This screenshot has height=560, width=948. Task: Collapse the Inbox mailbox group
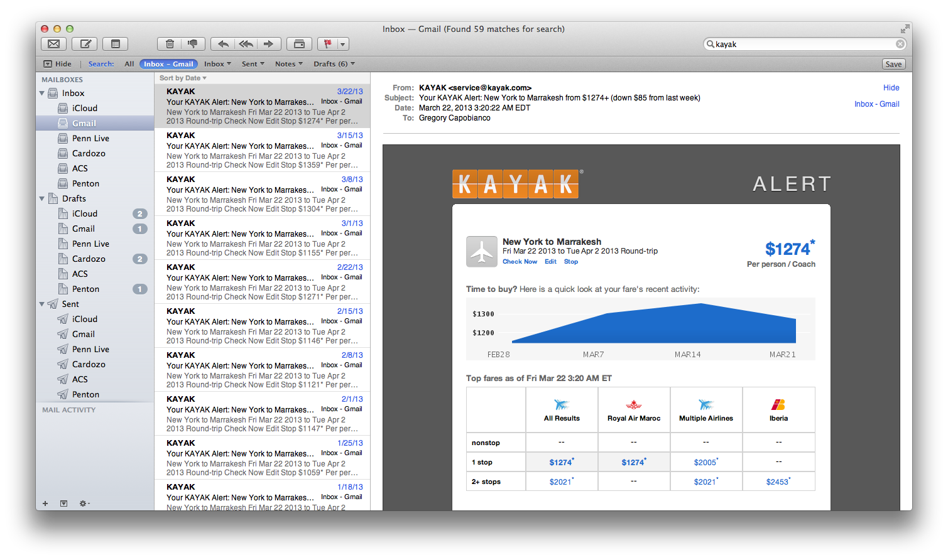click(42, 93)
